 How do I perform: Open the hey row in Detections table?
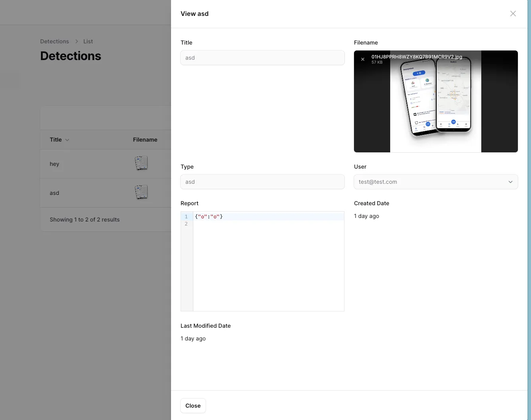[x=106, y=164]
